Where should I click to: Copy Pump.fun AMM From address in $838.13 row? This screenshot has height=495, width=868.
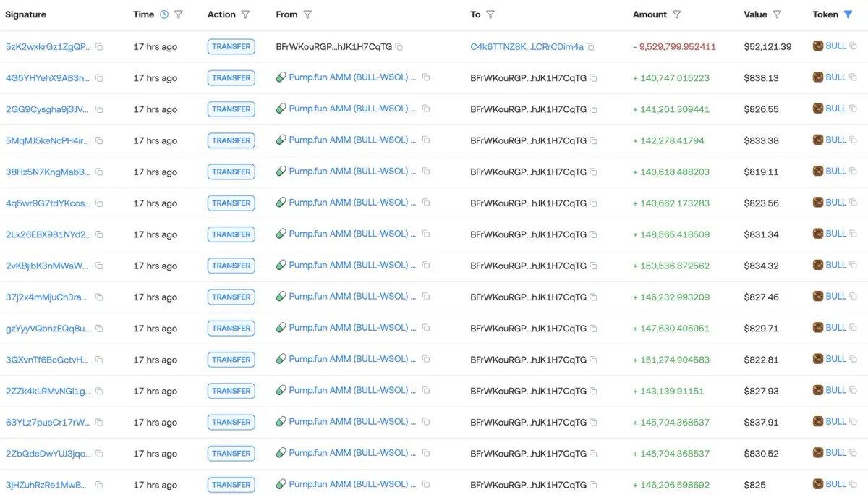[425, 77]
